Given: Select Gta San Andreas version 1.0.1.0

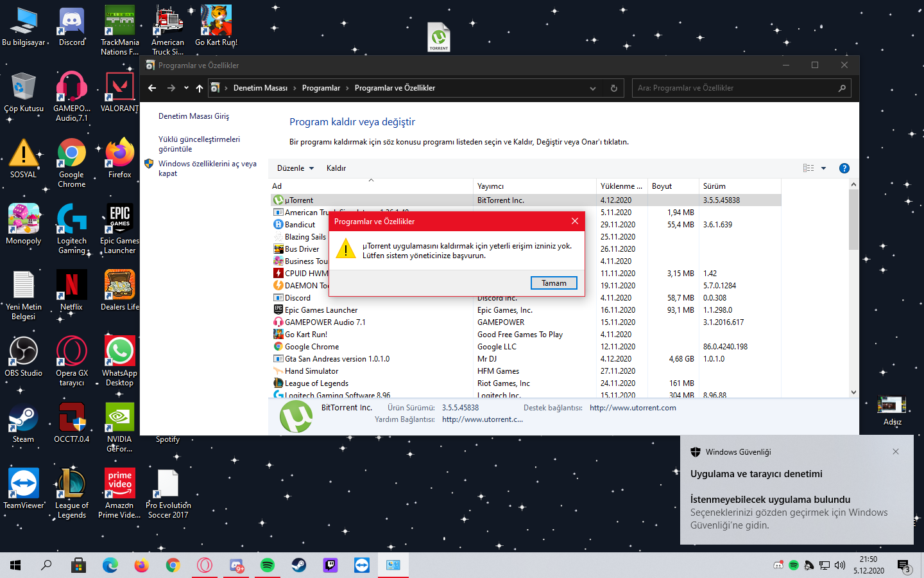Looking at the screenshot, I should [526, 359].
